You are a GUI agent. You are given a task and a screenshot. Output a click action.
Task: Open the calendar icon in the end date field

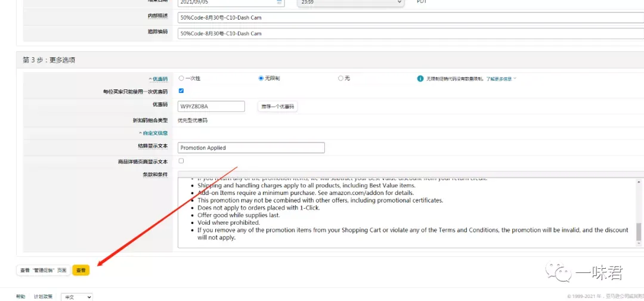click(280, 2)
